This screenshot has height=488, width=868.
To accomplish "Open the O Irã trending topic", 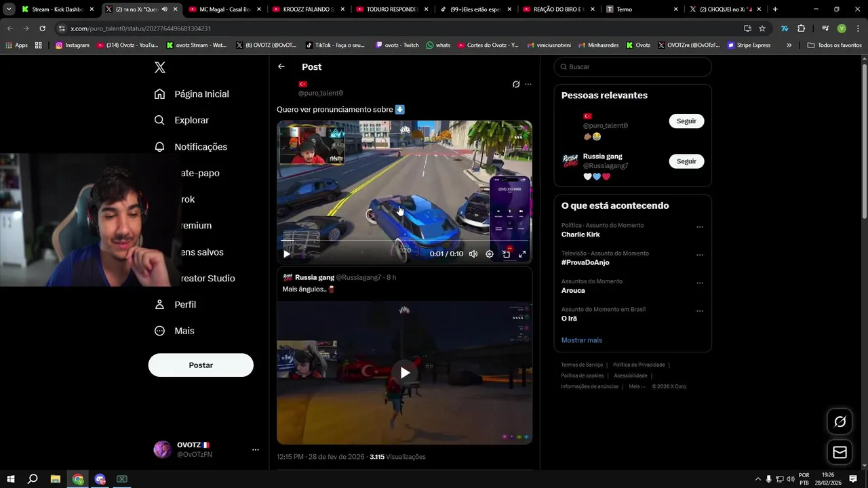I will 569,319.
